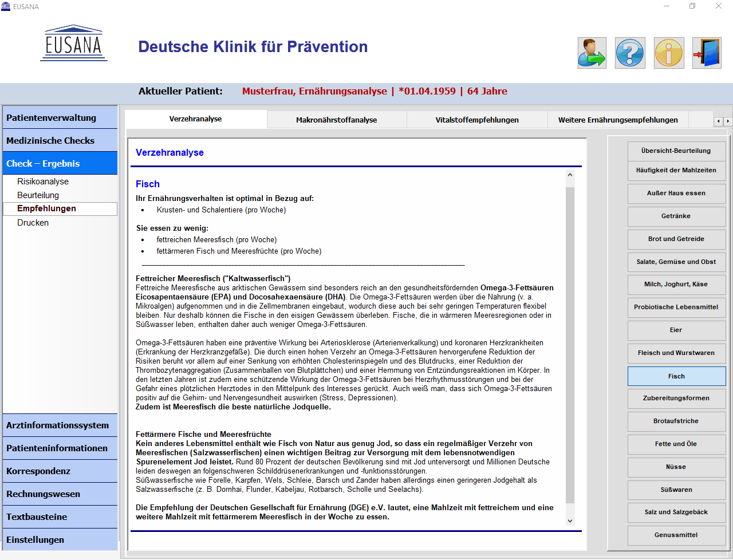733x560 pixels.
Task: Click Süßwaren button
Action: pyautogui.click(x=676, y=490)
